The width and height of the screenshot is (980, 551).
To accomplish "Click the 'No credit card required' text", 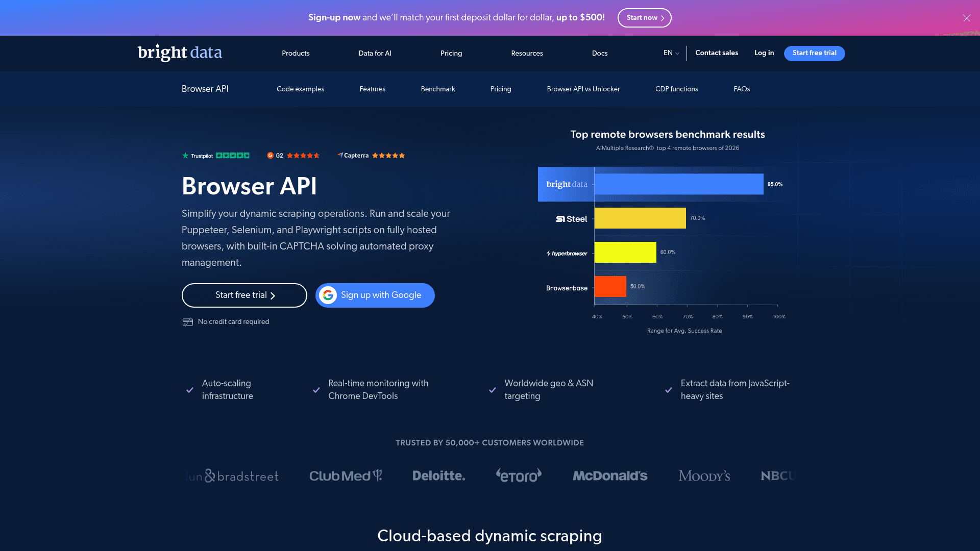I will coord(233,322).
